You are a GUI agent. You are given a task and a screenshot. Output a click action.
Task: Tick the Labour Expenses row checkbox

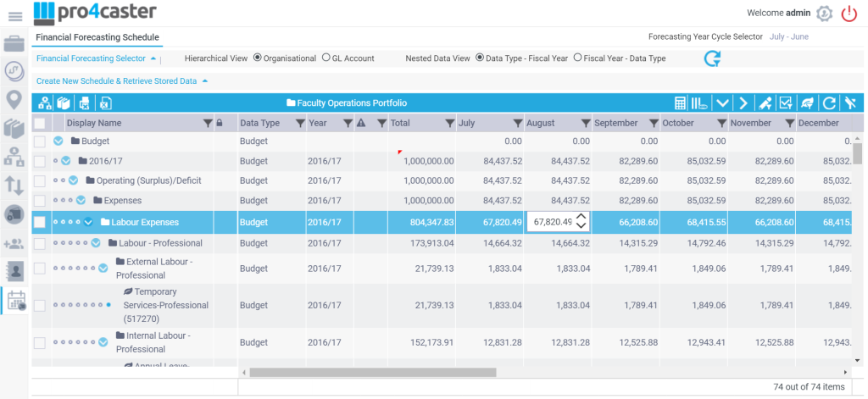(x=39, y=222)
